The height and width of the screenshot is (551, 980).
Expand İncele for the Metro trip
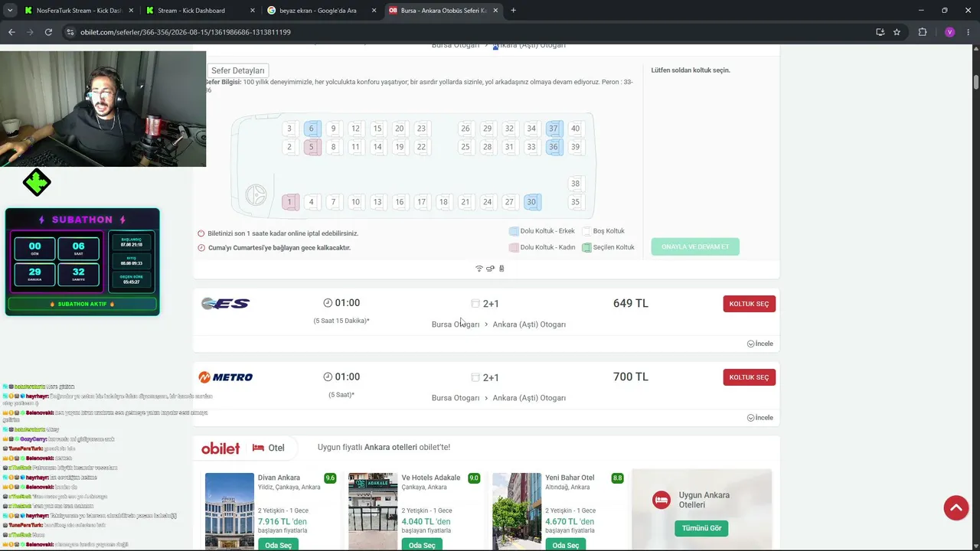[760, 418]
